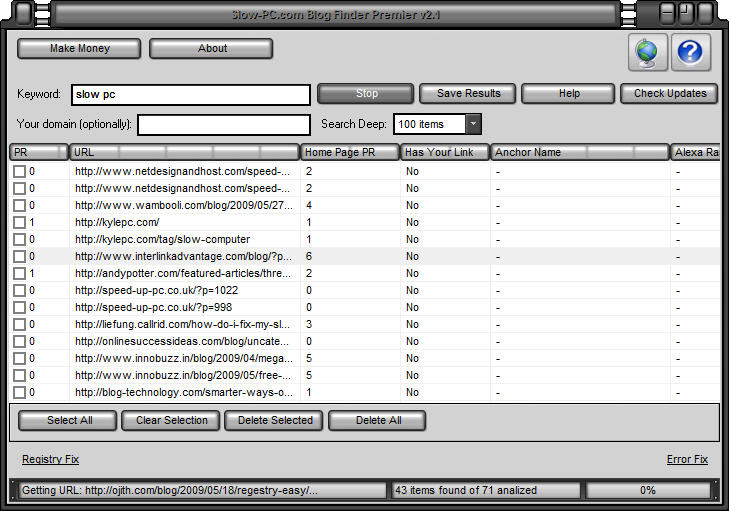Select URL http://www.interlinkadvantage.com/blog/?p...
729x511 pixels.
(183, 257)
